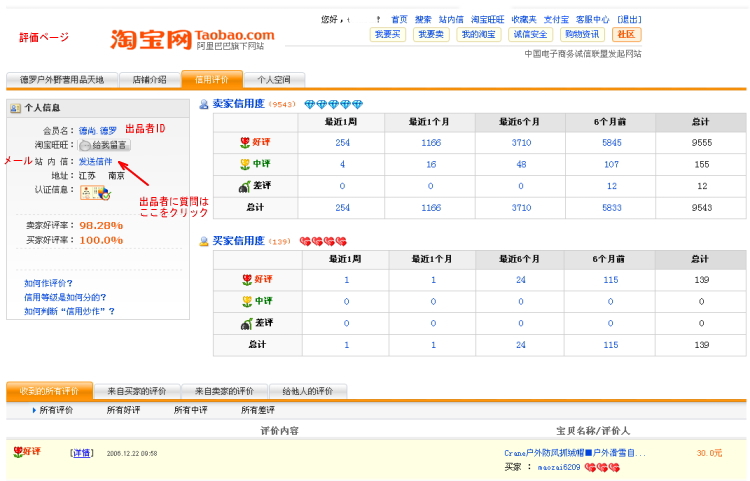Click the 给我留言 Wangwang message icon
Image resolution: width=750 pixels, height=481 pixels.
104,146
